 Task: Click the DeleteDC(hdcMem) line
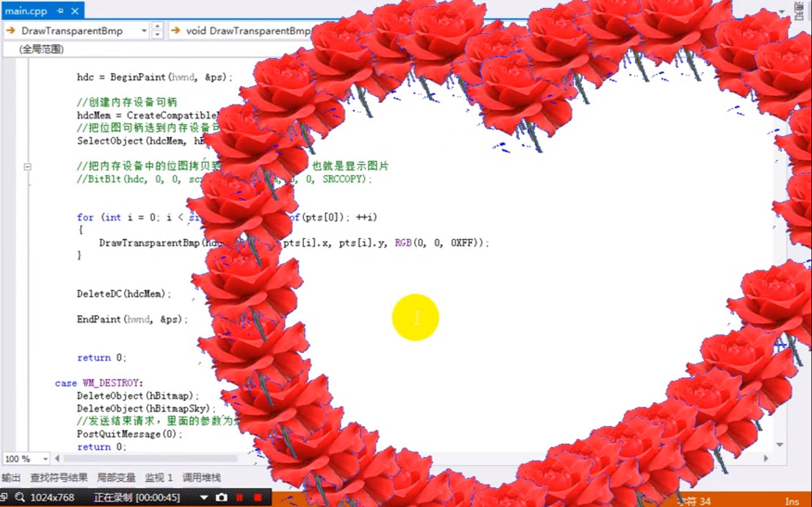tap(124, 294)
